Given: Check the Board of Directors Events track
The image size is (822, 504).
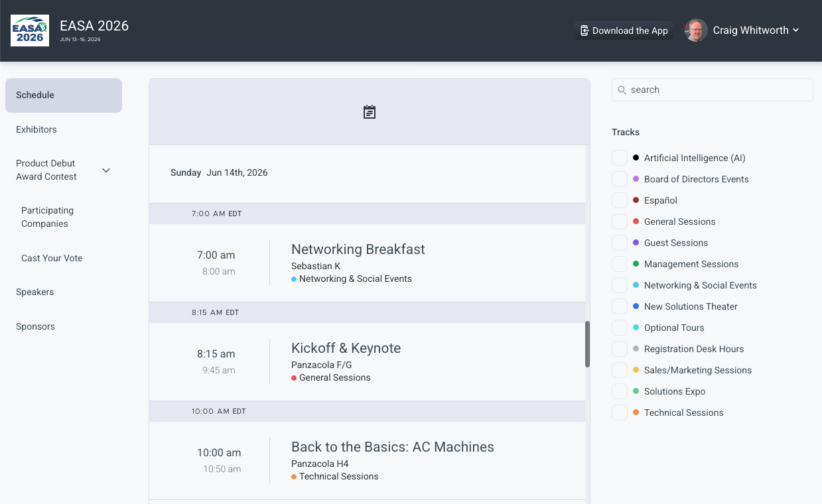Looking at the screenshot, I should pos(620,179).
